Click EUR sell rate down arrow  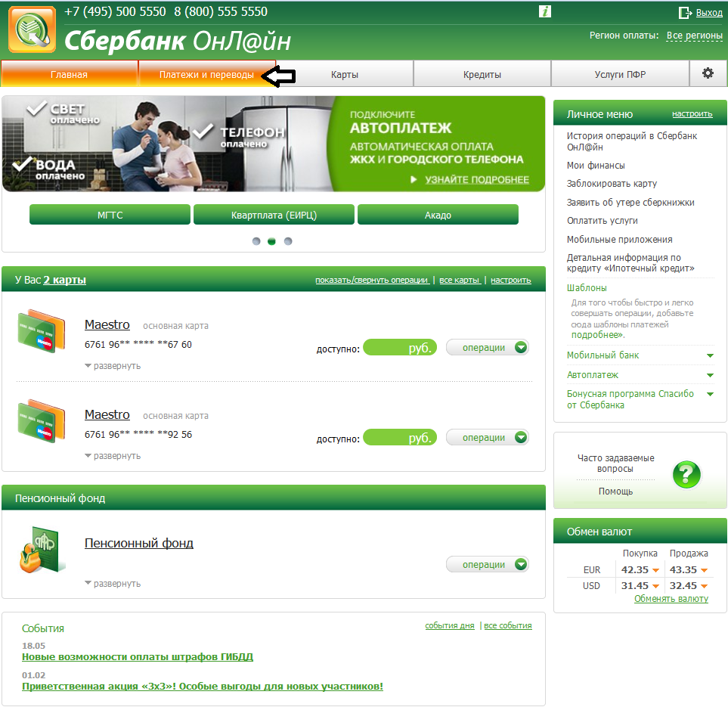(x=704, y=570)
